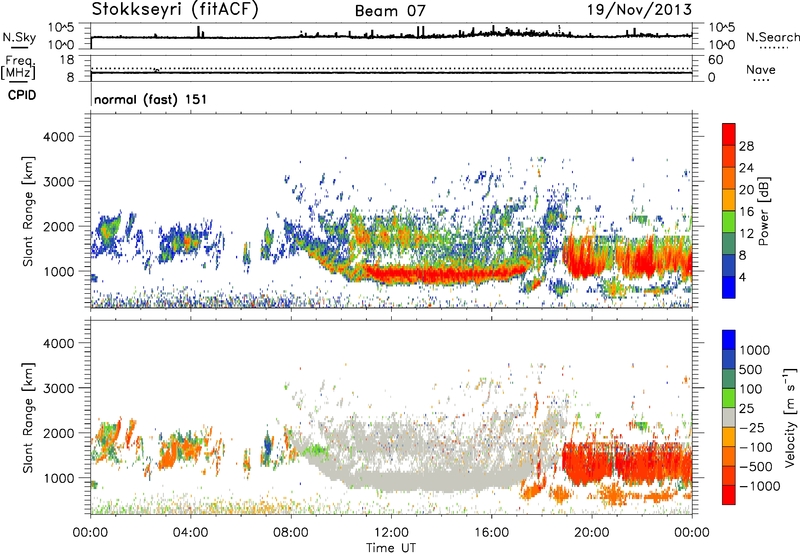This screenshot has height=554, width=800.
Task: Select the -100 label on the Velocity colorbar
Action: 756,447
